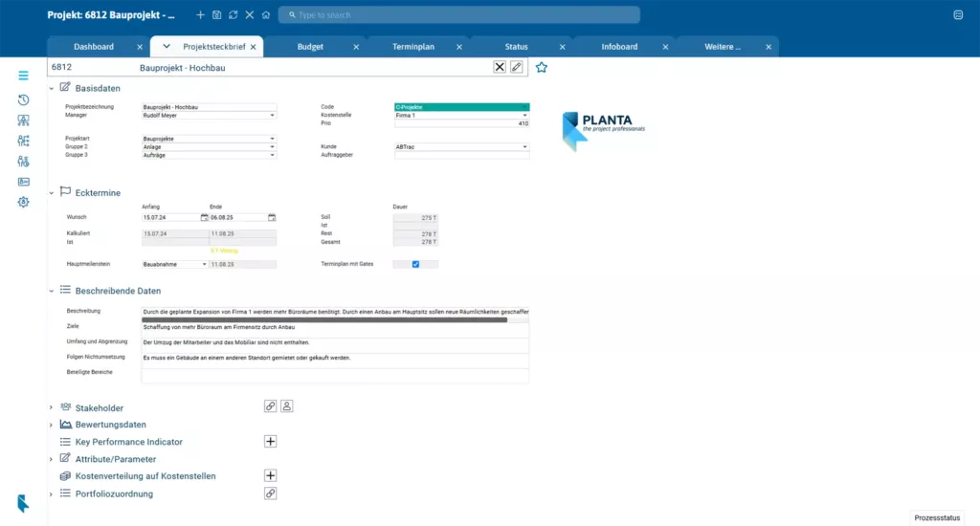Click the green C-Projekte Code field
Screen dimensions: 980x526
click(462, 107)
